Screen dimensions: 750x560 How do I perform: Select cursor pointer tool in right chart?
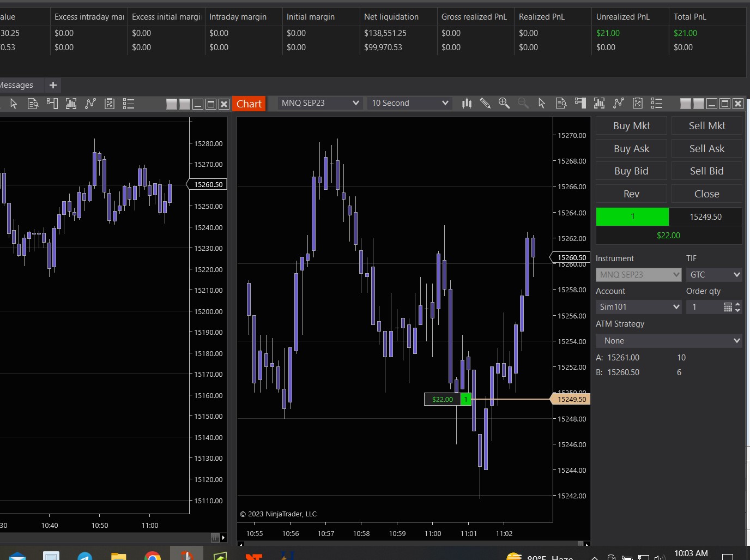tap(541, 103)
